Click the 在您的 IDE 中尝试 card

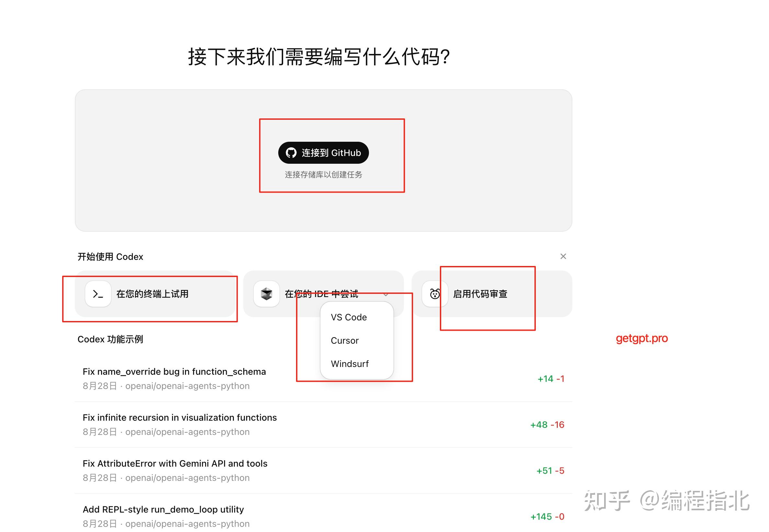(321, 294)
